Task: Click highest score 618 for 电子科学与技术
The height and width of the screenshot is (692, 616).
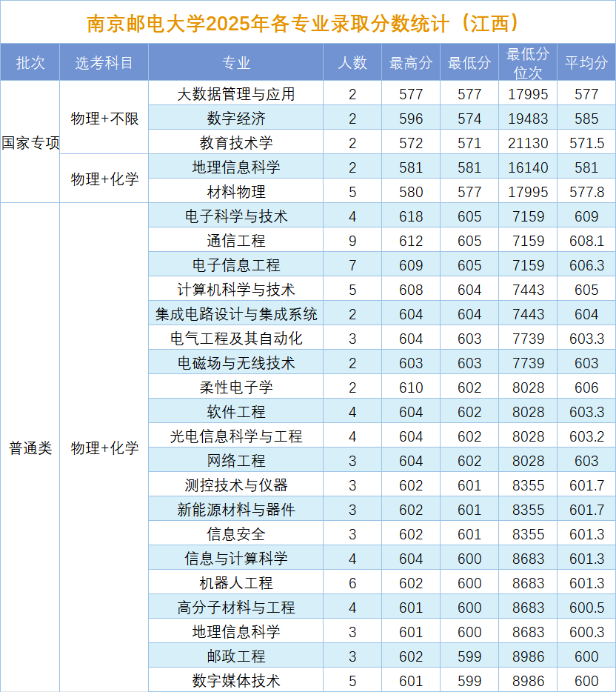Action: (x=411, y=216)
